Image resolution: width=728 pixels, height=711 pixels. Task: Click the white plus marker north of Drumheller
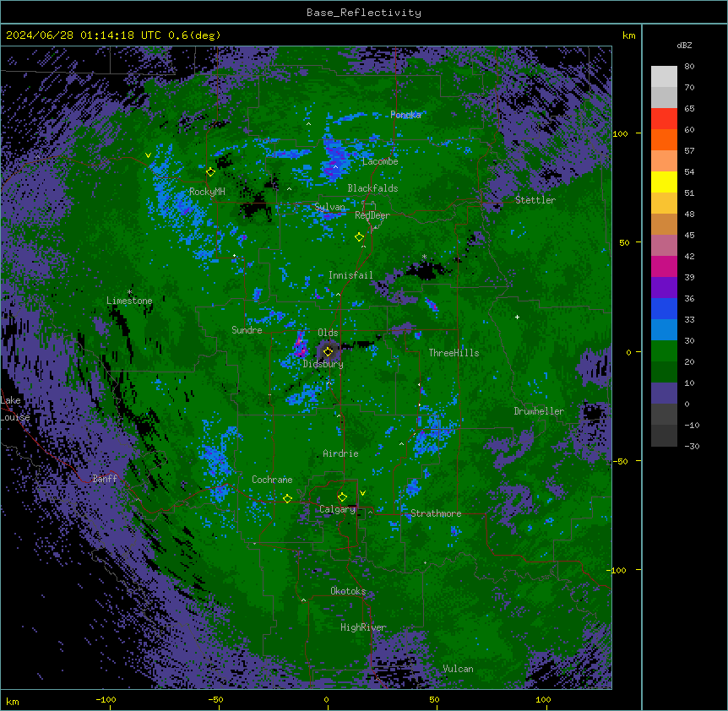point(517,317)
